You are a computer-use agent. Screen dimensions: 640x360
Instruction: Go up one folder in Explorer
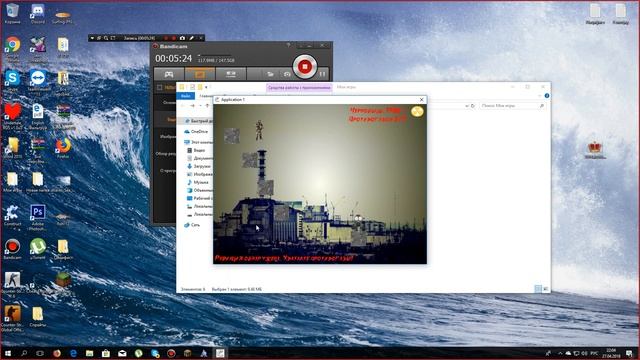point(207,106)
